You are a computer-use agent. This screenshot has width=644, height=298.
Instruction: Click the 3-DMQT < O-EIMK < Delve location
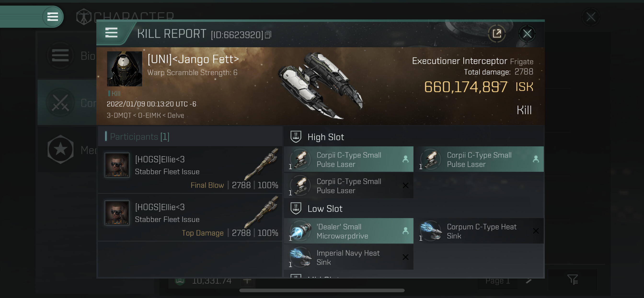pyautogui.click(x=145, y=115)
